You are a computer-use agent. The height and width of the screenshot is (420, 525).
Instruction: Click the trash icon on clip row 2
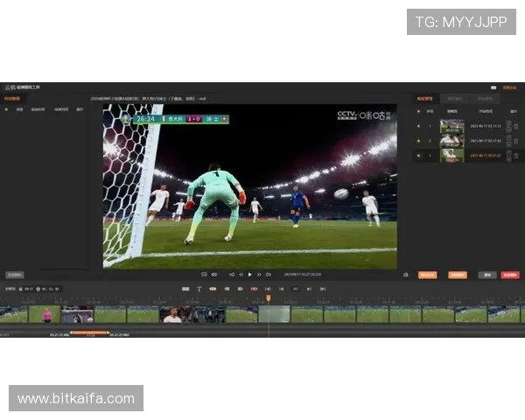pos(516,141)
